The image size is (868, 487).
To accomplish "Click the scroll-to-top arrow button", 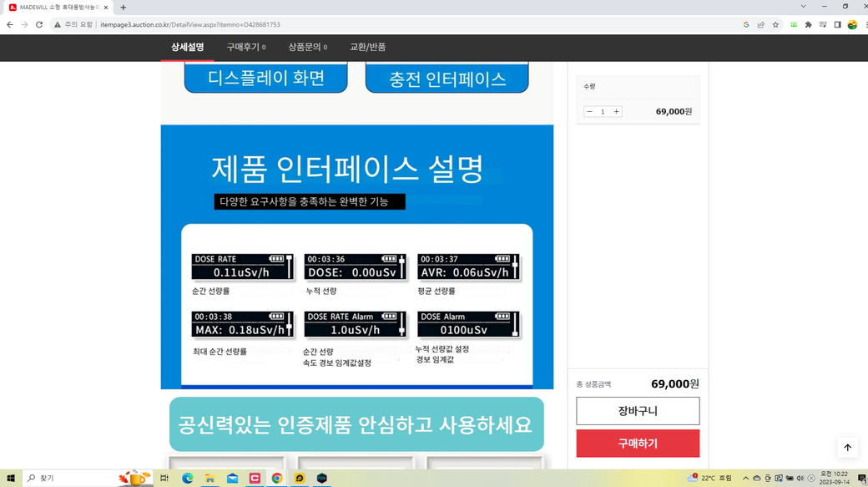I will (x=847, y=448).
